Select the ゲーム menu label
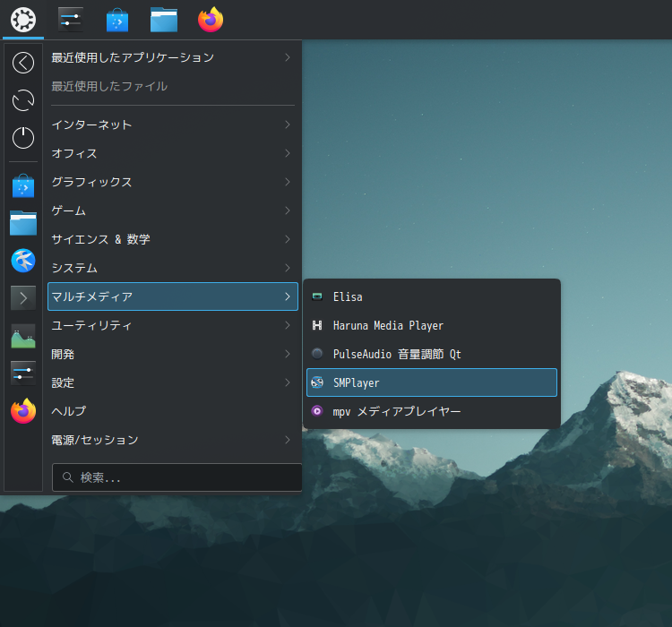This screenshot has height=627, width=672. point(69,210)
